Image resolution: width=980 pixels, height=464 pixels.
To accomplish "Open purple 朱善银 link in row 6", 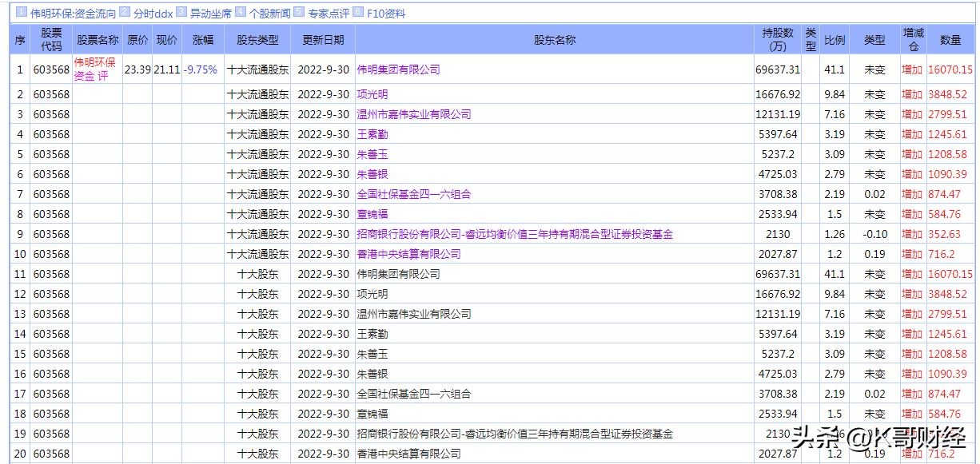I will click(372, 174).
